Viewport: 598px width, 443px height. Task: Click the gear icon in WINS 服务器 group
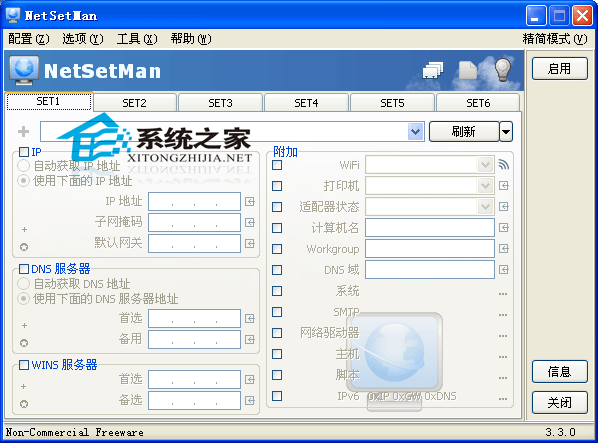(x=24, y=404)
